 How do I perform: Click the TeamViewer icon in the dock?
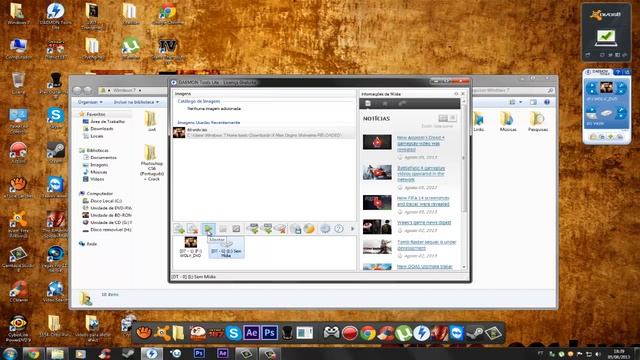point(457,333)
